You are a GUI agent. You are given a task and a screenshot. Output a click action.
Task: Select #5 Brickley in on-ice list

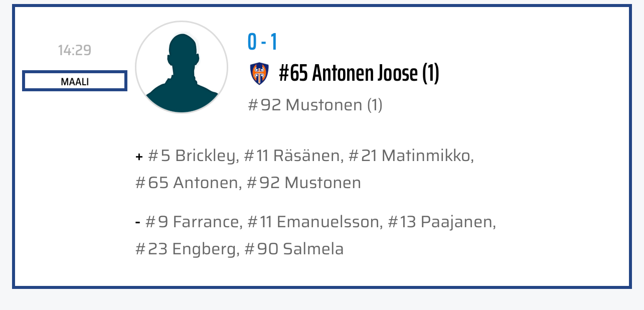coord(193,156)
